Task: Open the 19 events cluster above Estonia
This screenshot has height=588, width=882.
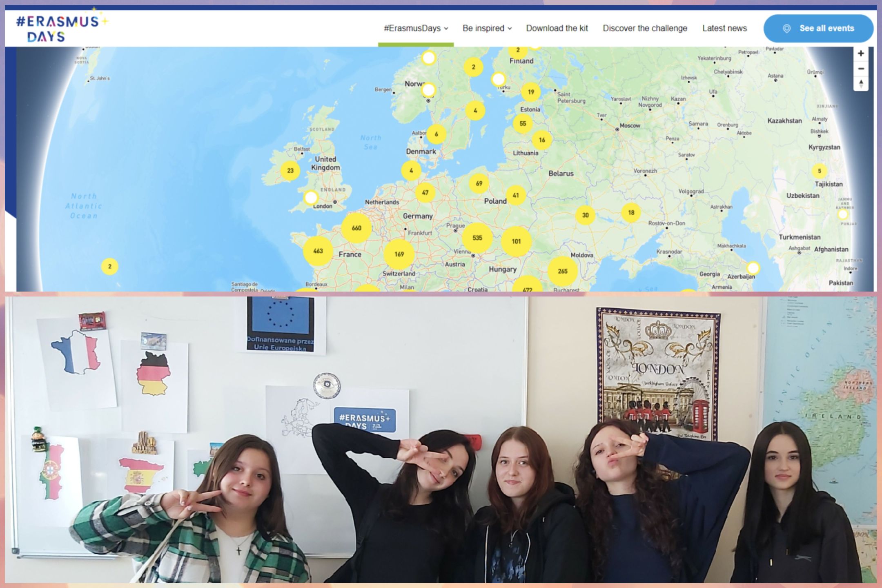Action: point(531,92)
